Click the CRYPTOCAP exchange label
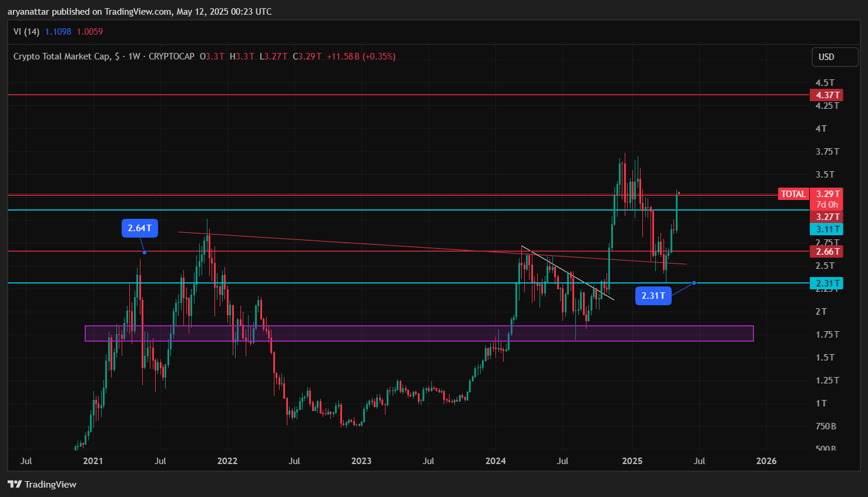This screenshot has width=868, height=497. point(172,56)
